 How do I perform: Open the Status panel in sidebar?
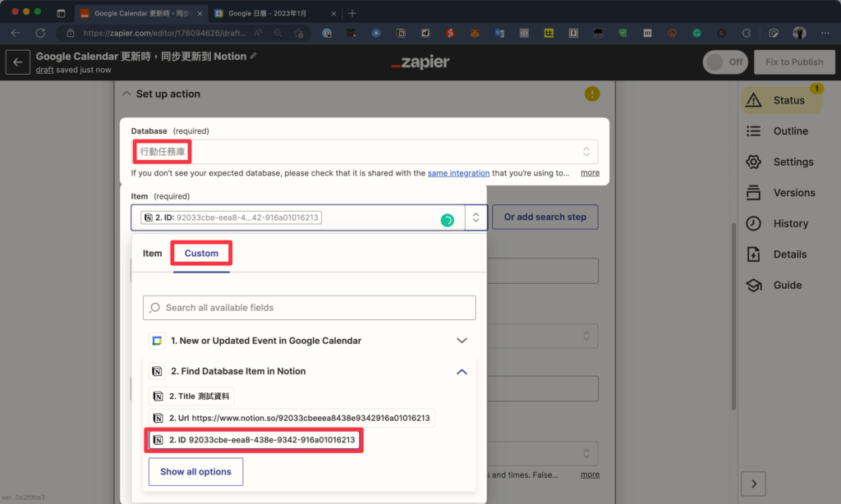[x=782, y=100]
